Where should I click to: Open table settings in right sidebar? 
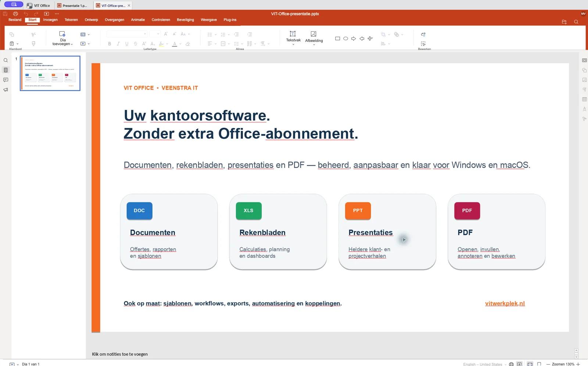pyautogui.click(x=584, y=100)
